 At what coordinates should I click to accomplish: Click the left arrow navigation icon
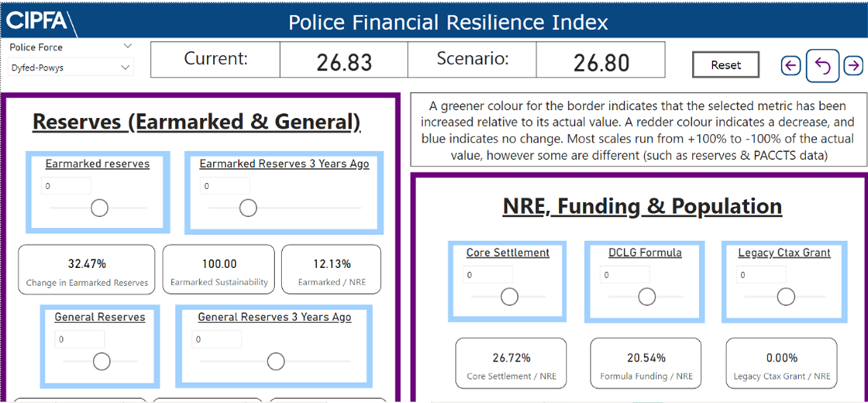pos(791,66)
